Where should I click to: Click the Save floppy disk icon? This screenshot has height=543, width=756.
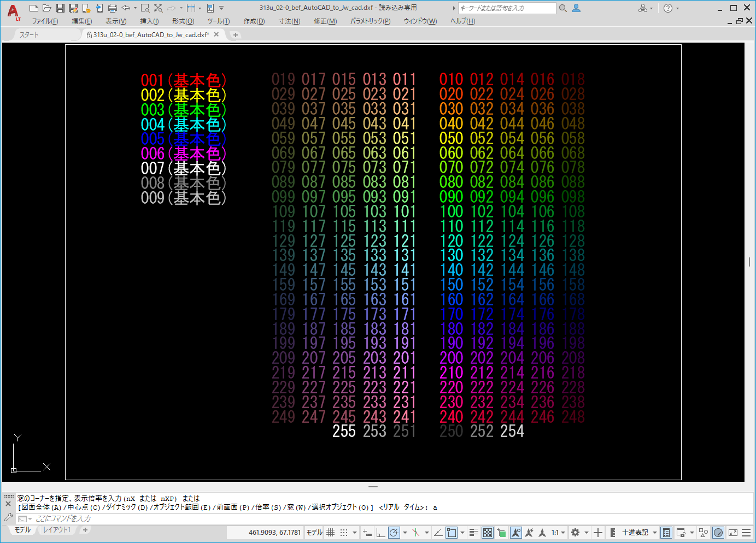tap(60, 8)
